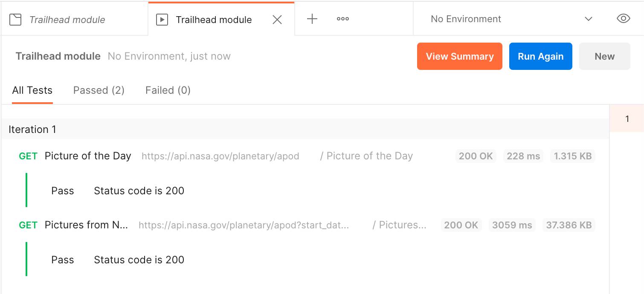Expand the Iteration 1 section

[x=32, y=129]
